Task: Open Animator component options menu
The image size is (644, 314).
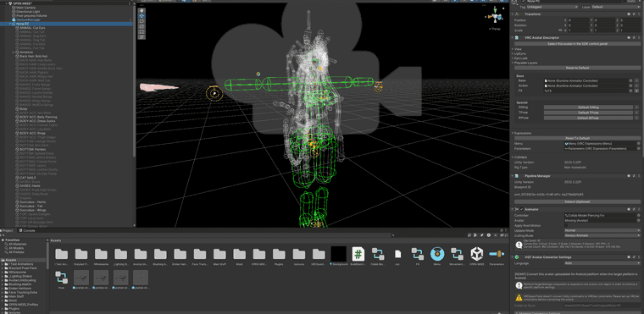Action: (x=640, y=209)
